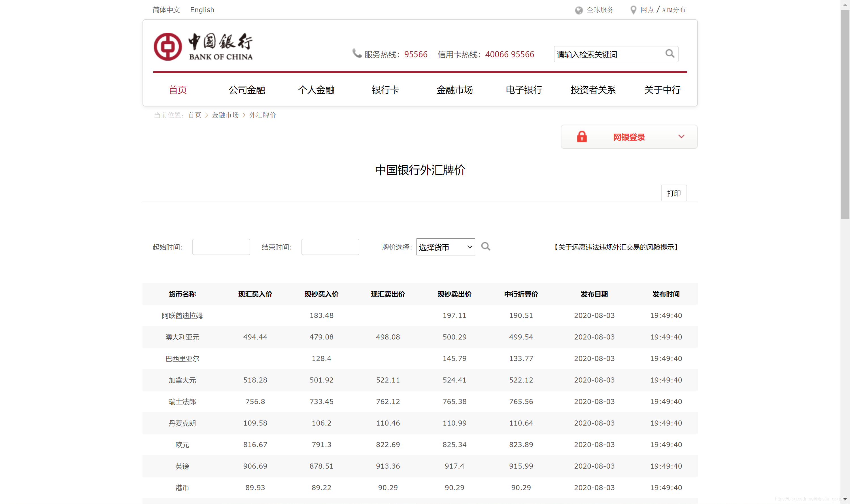
Task: Click the 起始时间 start date field
Action: 221,247
